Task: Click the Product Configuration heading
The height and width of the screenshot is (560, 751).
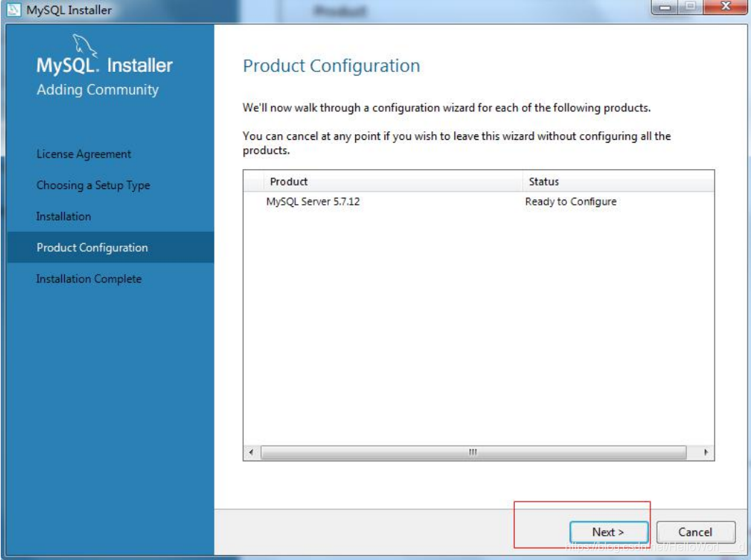Action: tap(332, 66)
